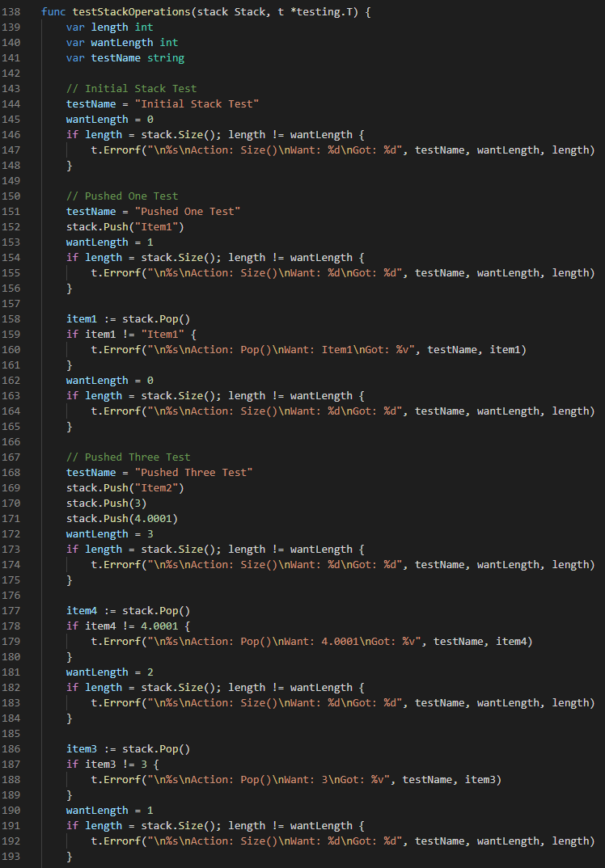Click the 'item3 := stack.Pop()' statement
Viewport: 605px width, 868px height.
[x=128, y=749]
